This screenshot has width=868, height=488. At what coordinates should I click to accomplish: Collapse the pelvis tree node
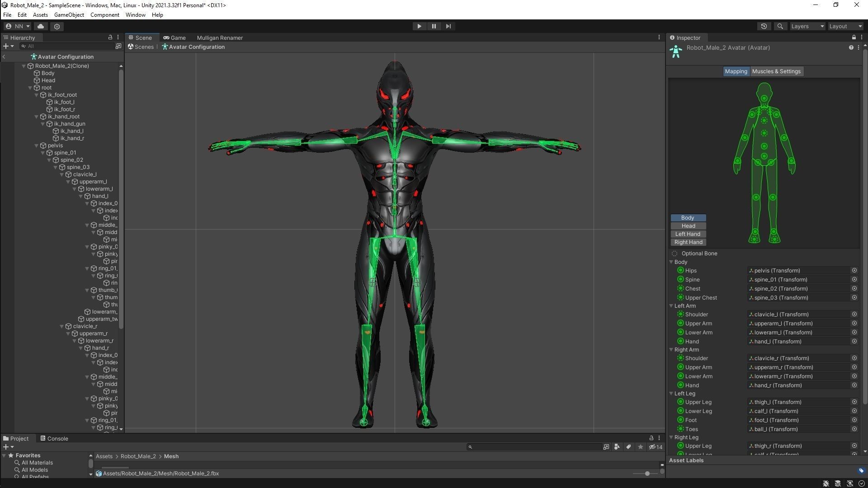point(37,145)
